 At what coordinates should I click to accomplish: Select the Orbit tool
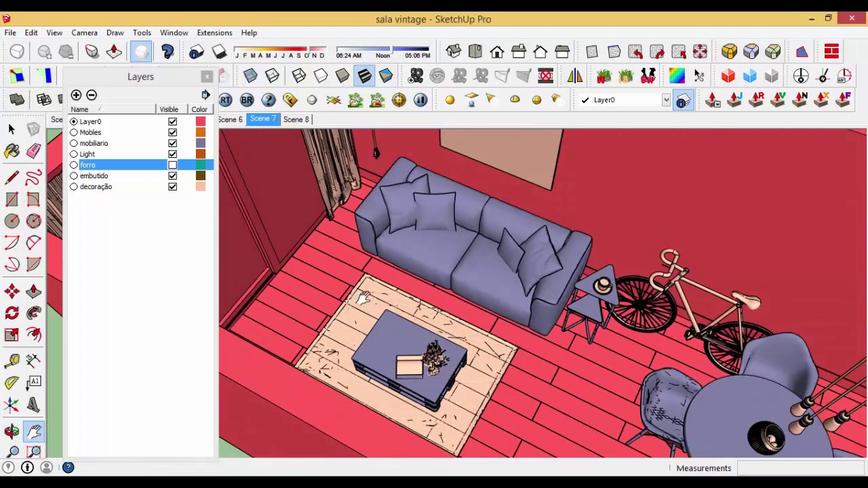tap(12, 431)
